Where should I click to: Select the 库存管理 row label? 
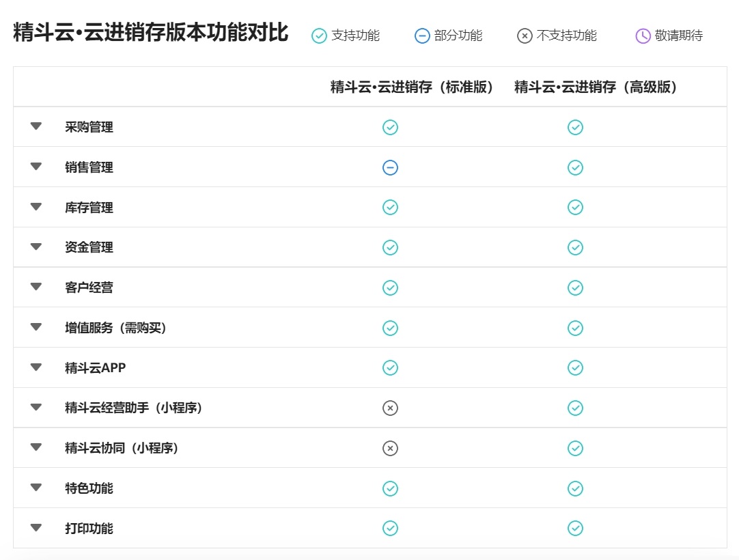(x=89, y=208)
